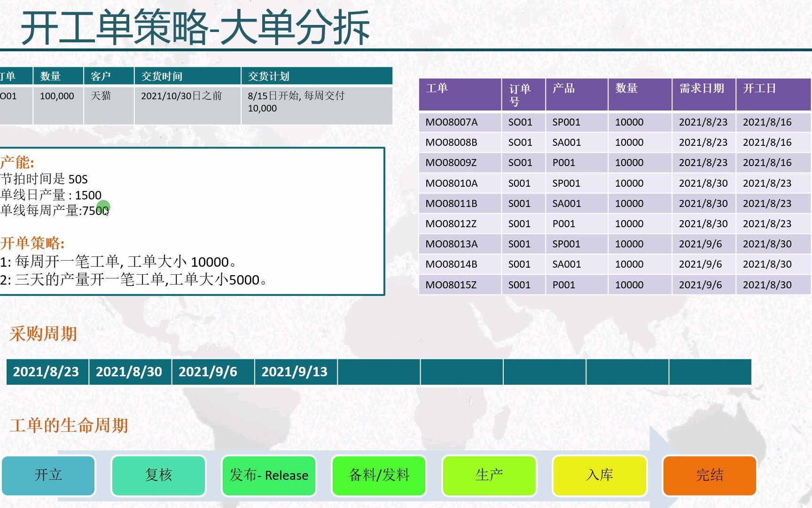Click product SP001 in MO08007A row
Image resolution: width=812 pixels, height=508 pixels.
point(577,122)
